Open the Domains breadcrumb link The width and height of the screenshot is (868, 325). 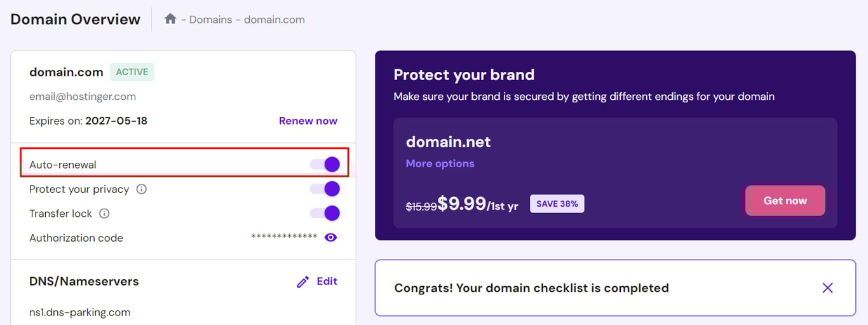click(x=212, y=20)
